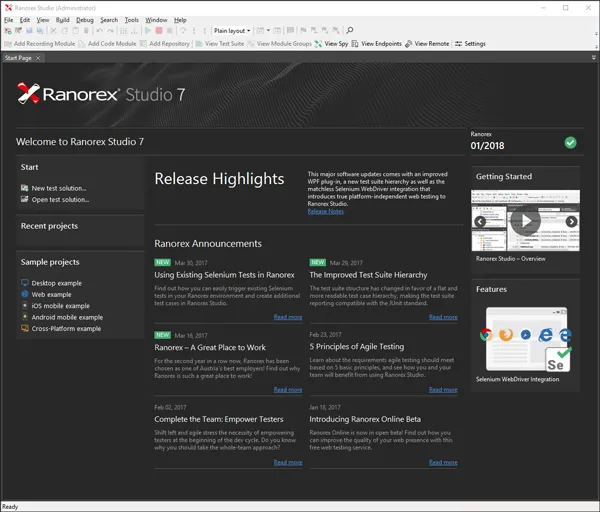Play the Ranorex Studio Overview video
Image resolution: width=600 pixels, height=512 pixels.
click(x=525, y=221)
